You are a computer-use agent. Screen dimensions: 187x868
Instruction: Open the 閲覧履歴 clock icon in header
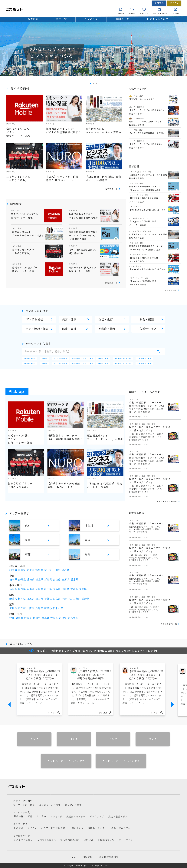click(x=132, y=10)
